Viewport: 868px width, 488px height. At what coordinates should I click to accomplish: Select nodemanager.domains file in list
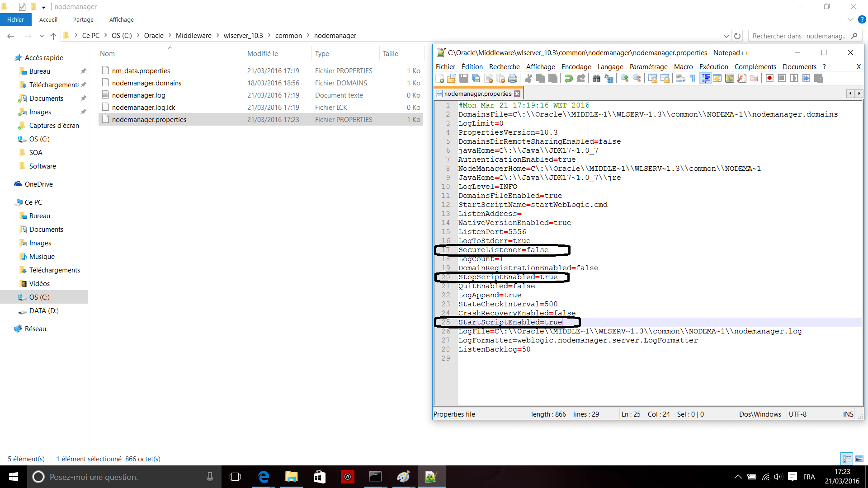click(146, 83)
